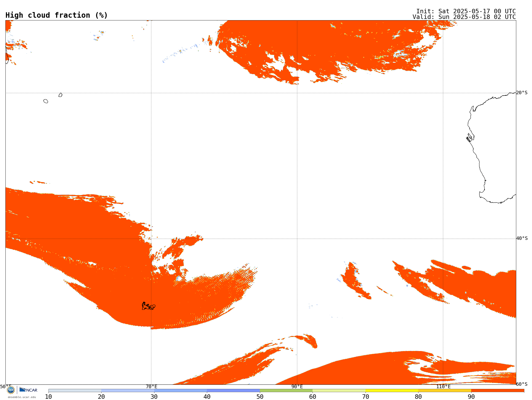Click the above-90 orange-red colorbar segment
Viewport: 532px width, 400px height.
(498, 391)
